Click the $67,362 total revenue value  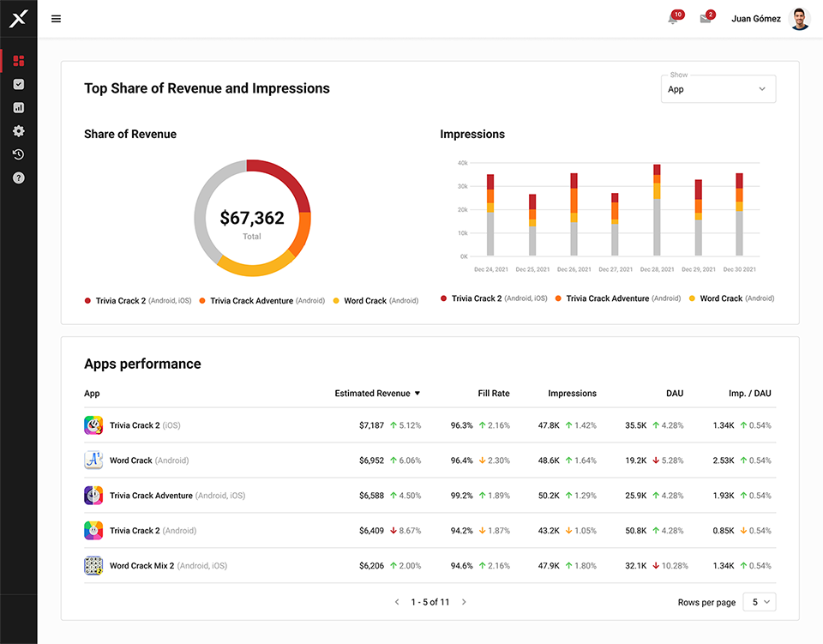[252, 218]
